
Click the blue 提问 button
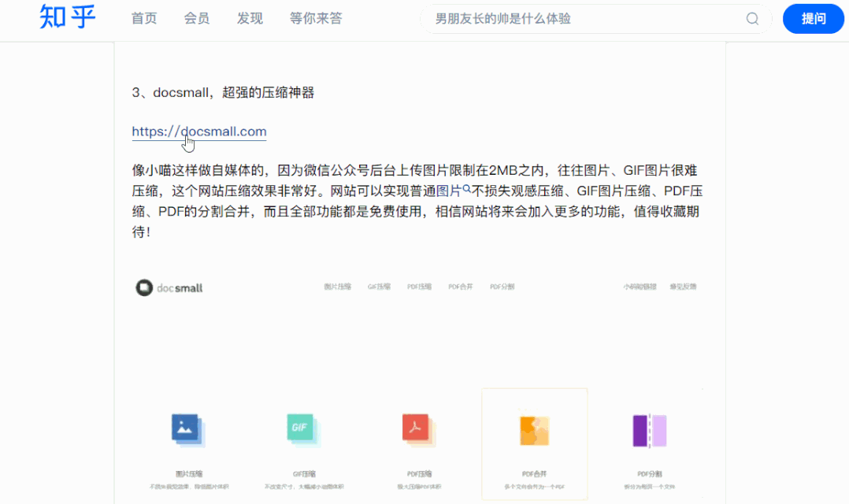(x=813, y=18)
